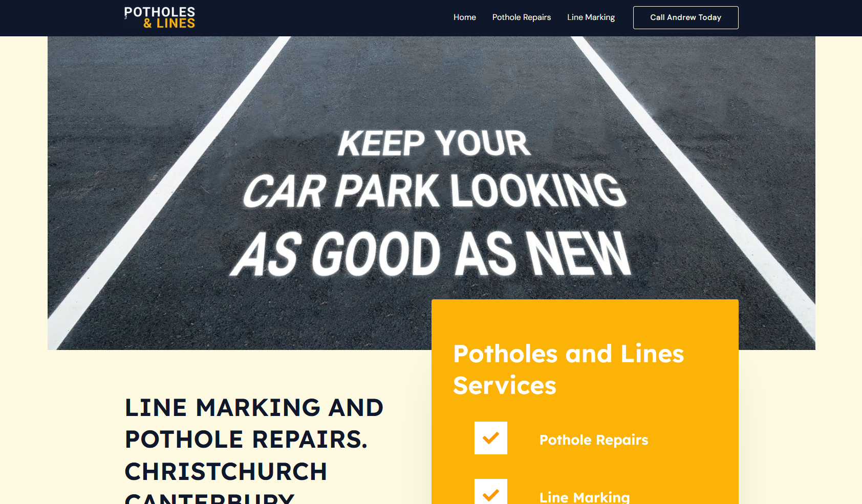Click the word Christchurch in the headline
The image size is (862, 504).
point(226,472)
